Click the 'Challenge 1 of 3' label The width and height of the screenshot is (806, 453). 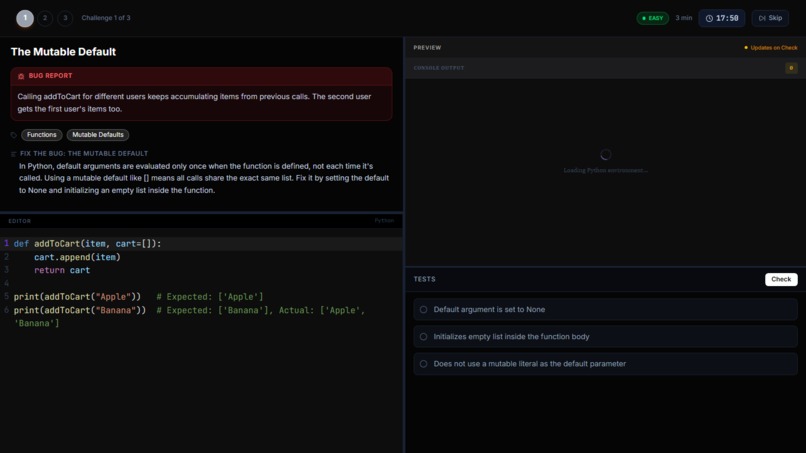point(106,18)
